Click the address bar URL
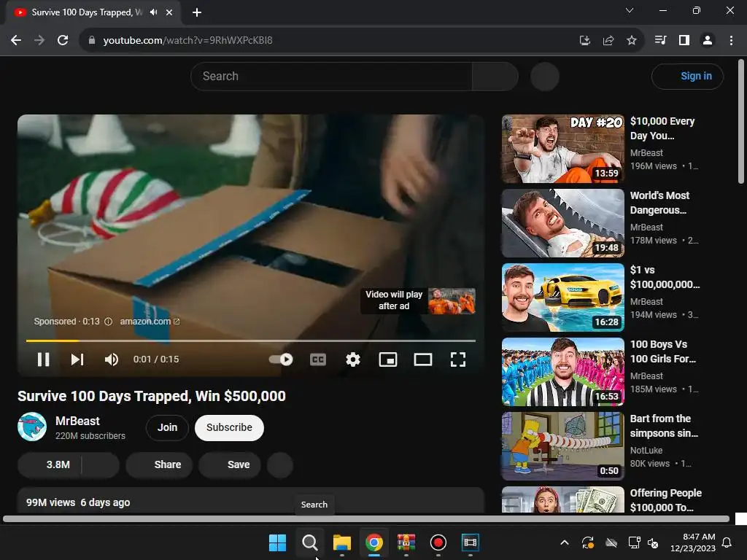Viewport: 747px width, 560px height. pos(187,41)
